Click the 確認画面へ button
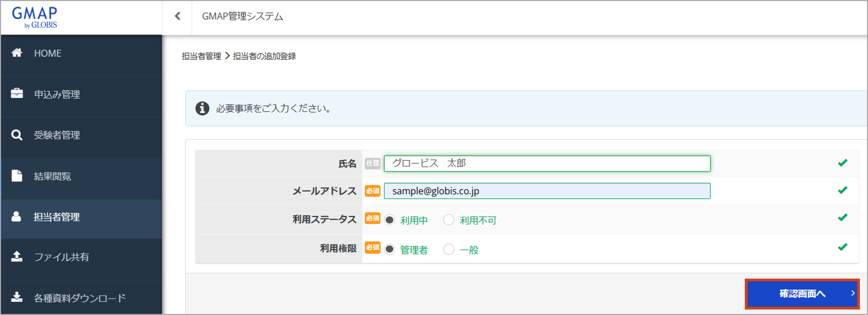This screenshot has height=315, width=868. [802, 293]
